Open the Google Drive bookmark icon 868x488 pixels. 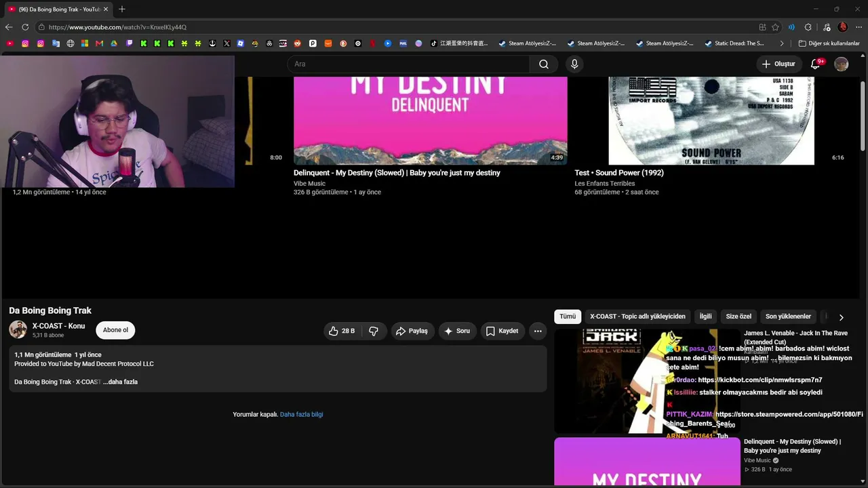point(114,43)
